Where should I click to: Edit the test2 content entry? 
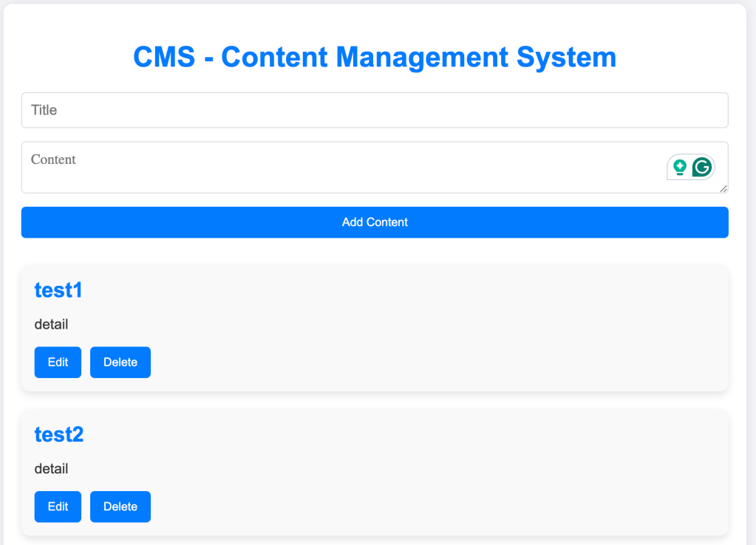tap(58, 507)
